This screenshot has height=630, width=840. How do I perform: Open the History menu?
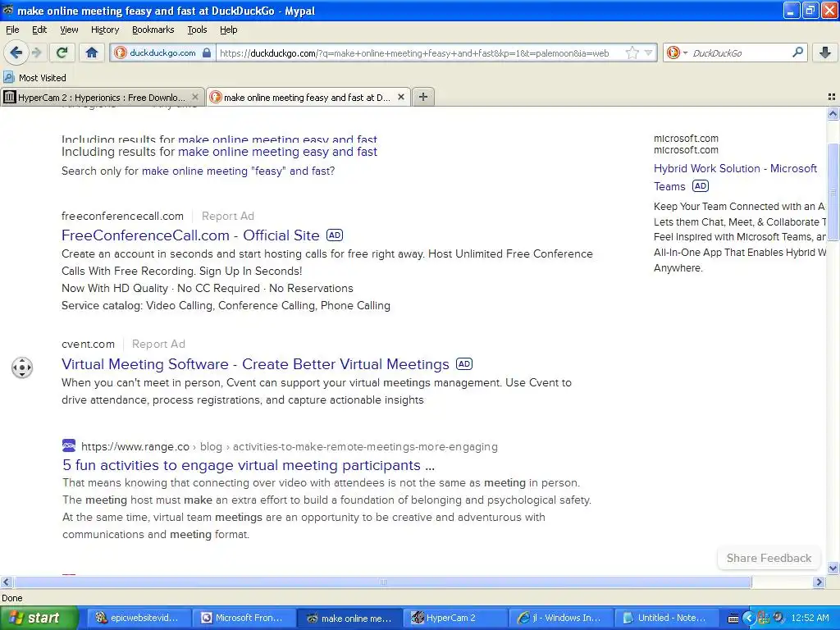tap(104, 30)
